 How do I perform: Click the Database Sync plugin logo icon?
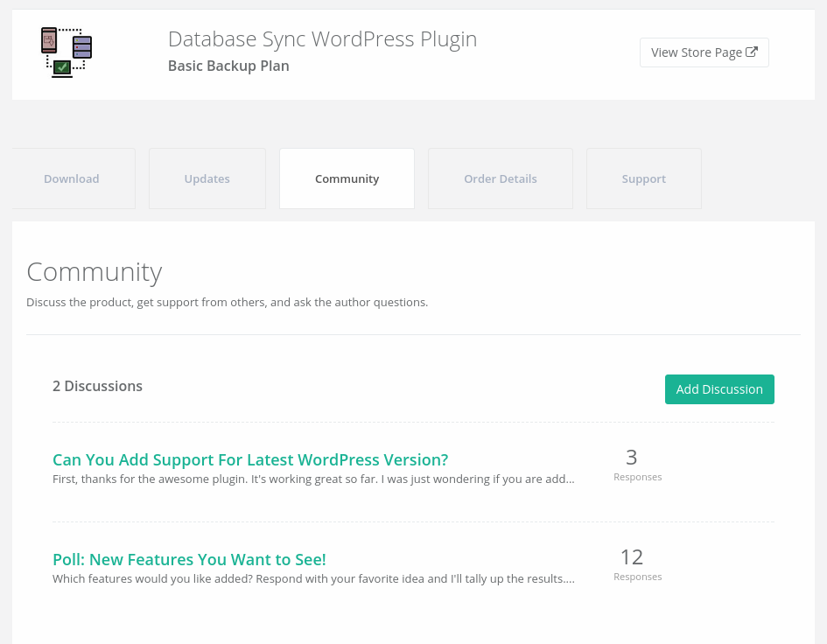[x=67, y=52]
